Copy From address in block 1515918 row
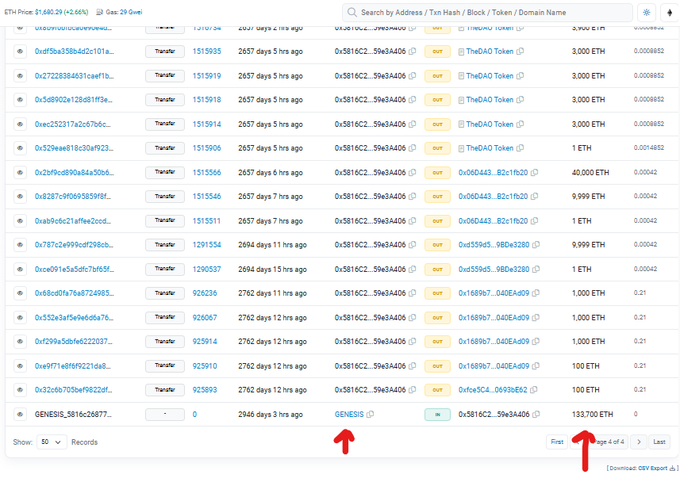The height and width of the screenshot is (482, 680). tap(412, 99)
